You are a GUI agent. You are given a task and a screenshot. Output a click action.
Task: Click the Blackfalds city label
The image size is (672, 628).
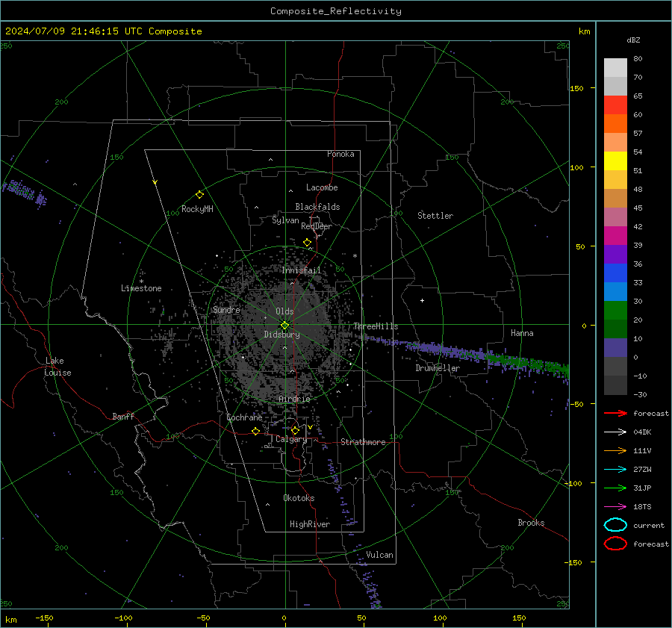[x=317, y=207]
